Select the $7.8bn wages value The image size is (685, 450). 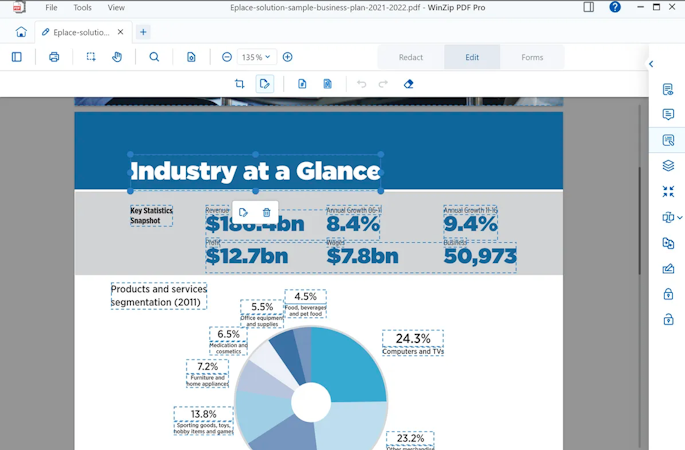pos(363,256)
